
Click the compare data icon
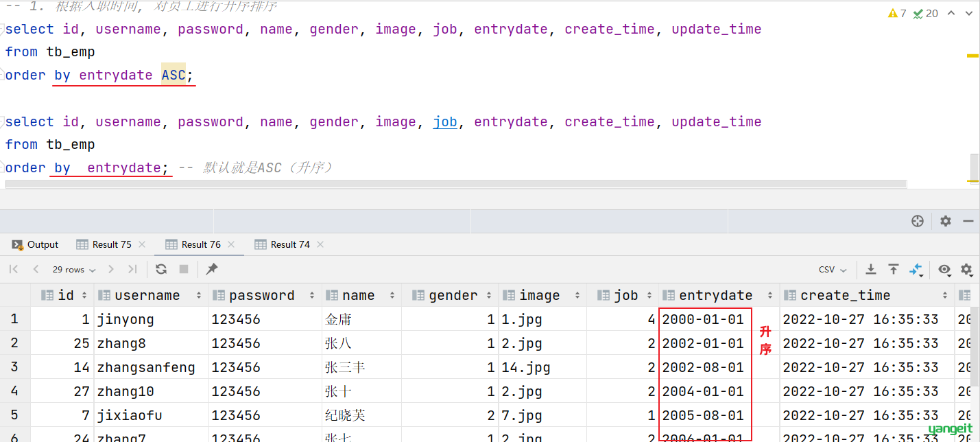point(916,270)
